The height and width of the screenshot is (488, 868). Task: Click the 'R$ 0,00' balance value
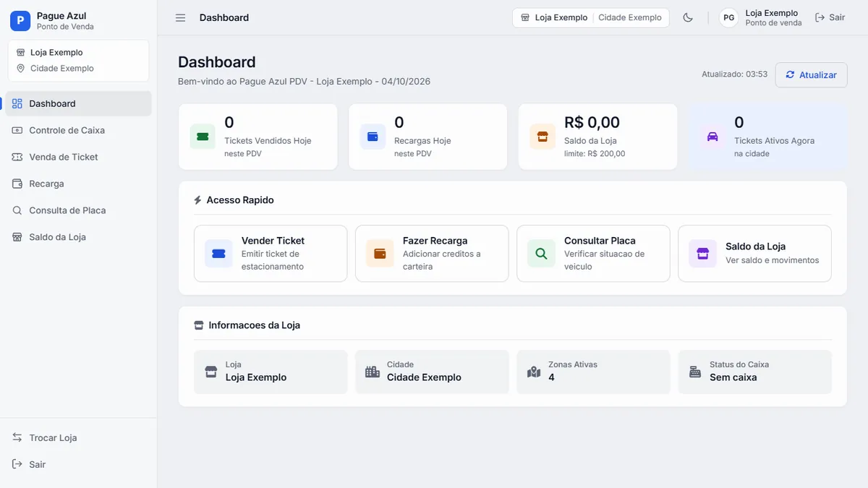tap(592, 123)
